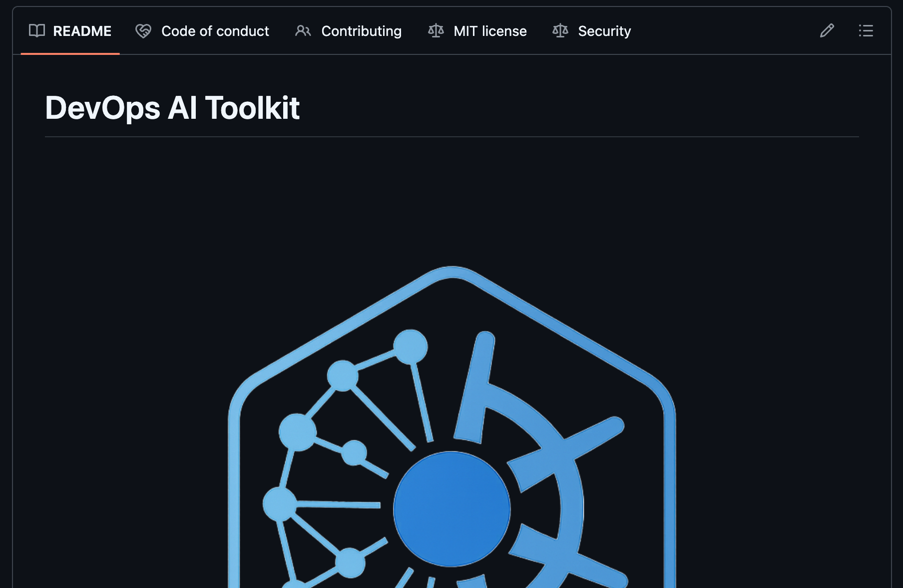This screenshot has width=903, height=588.
Task: Switch to the README tab label
Action: click(x=82, y=31)
